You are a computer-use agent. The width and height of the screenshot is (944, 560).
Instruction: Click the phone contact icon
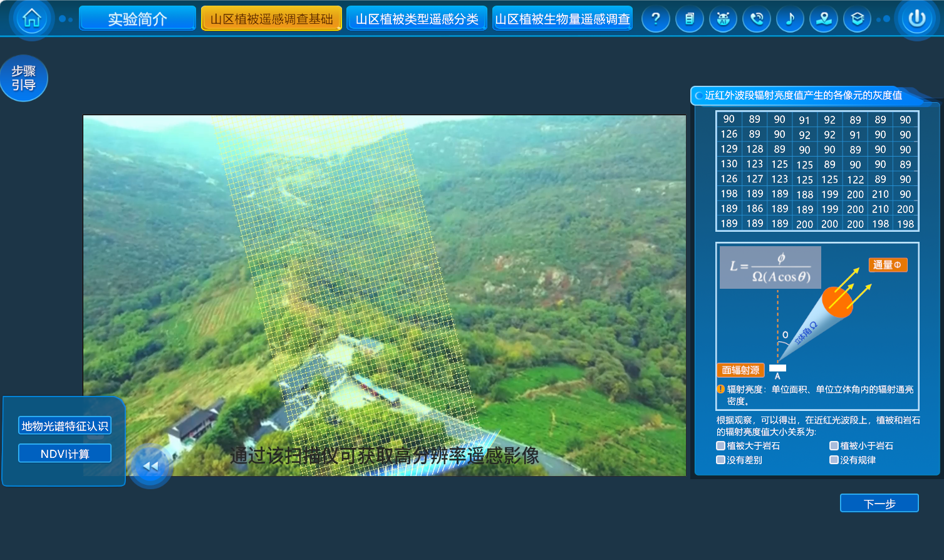click(x=757, y=19)
